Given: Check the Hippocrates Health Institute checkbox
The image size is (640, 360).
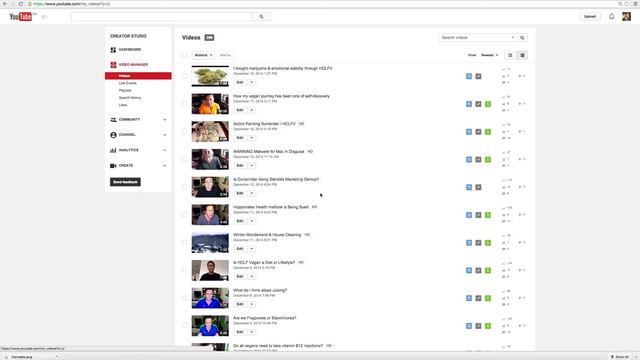Looking at the screenshot, I should [184, 215].
